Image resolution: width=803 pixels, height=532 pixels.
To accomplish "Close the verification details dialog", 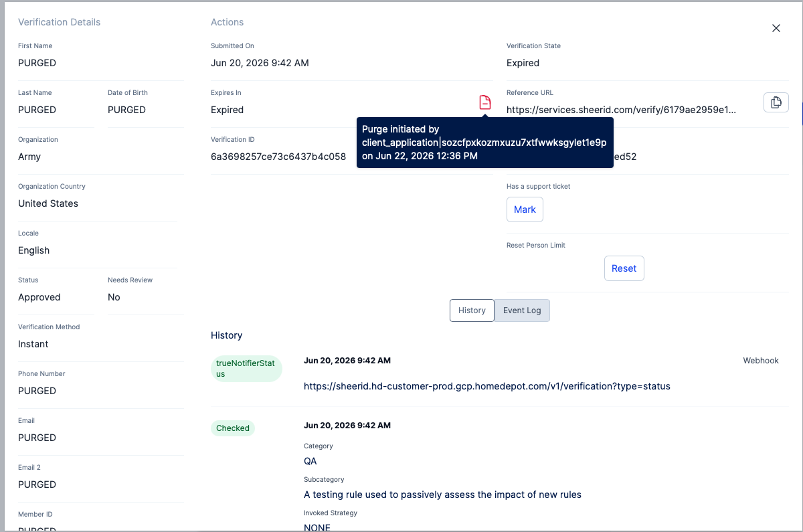I will (x=776, y=28).
